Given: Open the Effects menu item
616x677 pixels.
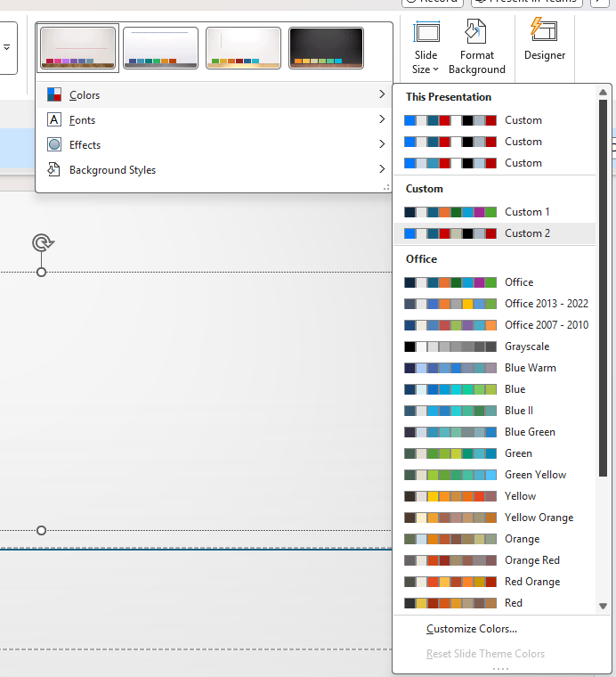Looking at the screenshot, I should 214,144.
